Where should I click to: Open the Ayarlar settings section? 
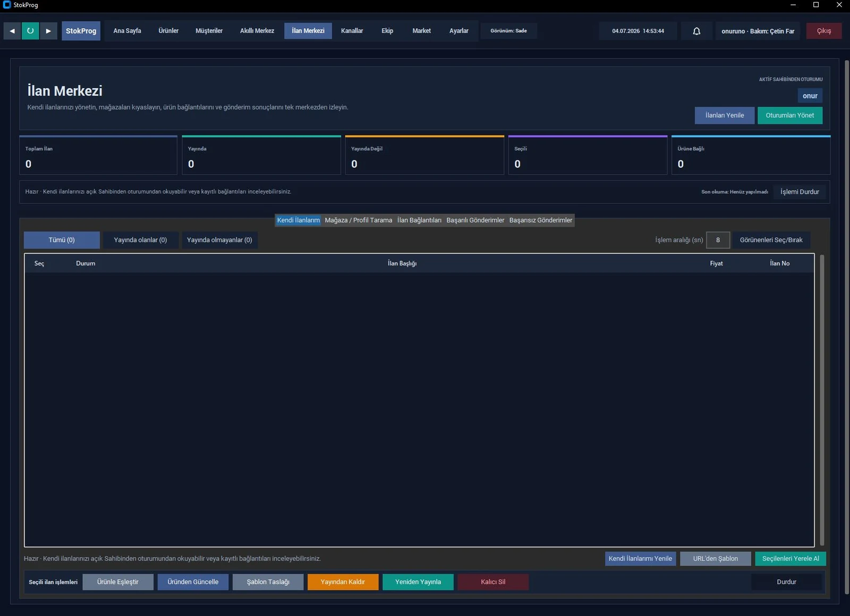(x=458, y=31)
